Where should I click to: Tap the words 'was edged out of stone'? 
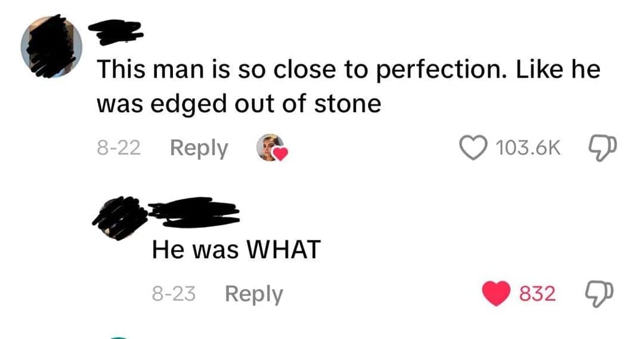click(x=239, y=104)
